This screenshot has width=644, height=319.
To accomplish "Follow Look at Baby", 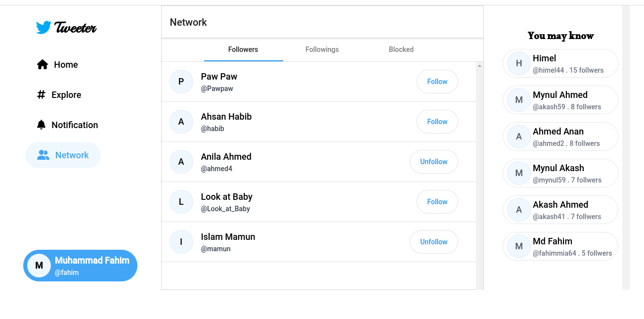I will point(437,201).
